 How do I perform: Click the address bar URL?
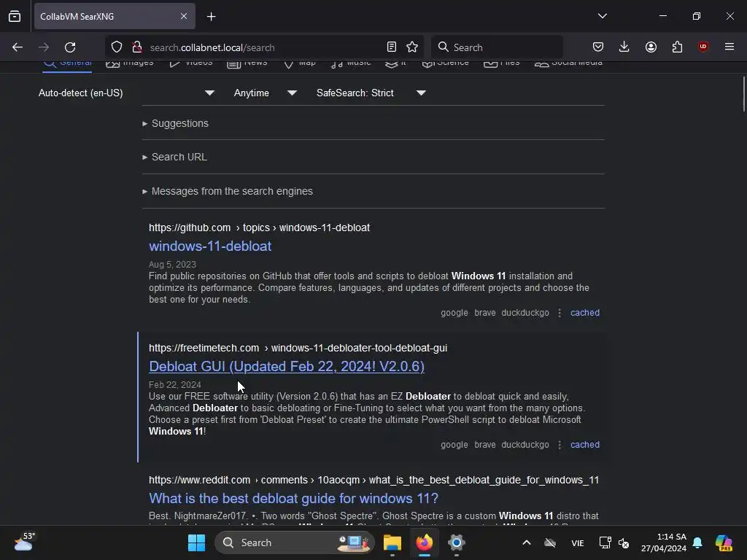(x=212, y=47)
